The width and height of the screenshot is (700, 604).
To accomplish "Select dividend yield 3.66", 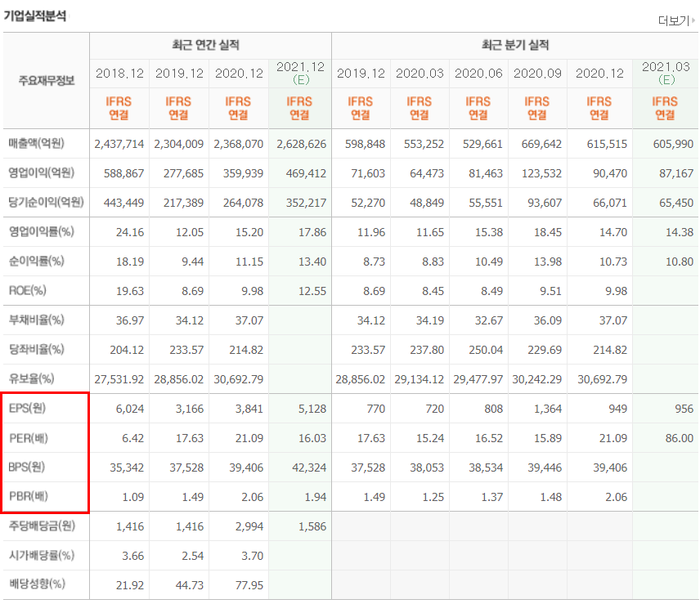I will (133, 557).
